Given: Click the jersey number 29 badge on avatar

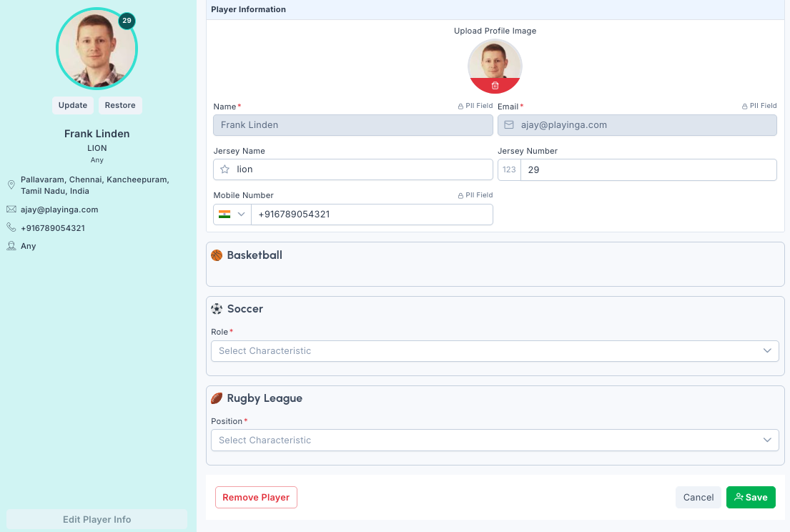Looking at the screenshot, I should [127, 21].
